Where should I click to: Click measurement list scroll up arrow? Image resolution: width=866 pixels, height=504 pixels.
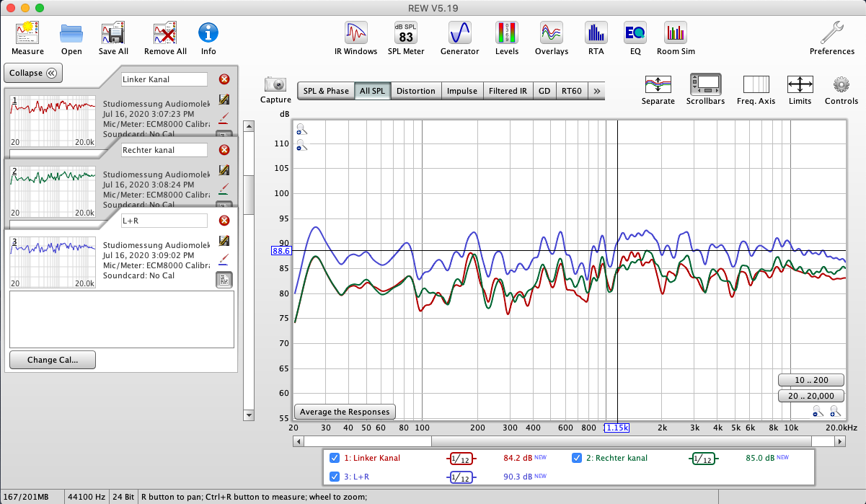point(249,126)
